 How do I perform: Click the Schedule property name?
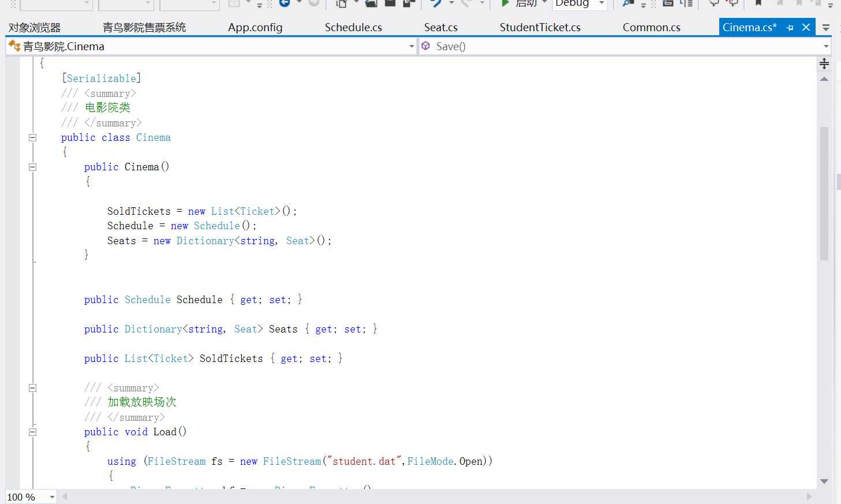pos(200,300)
